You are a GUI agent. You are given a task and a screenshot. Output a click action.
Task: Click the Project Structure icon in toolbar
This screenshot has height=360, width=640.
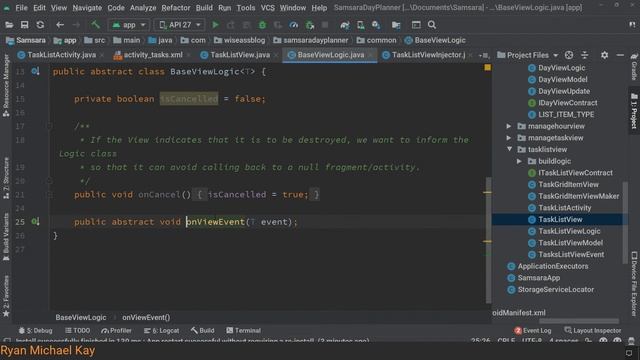coord(396,25)
